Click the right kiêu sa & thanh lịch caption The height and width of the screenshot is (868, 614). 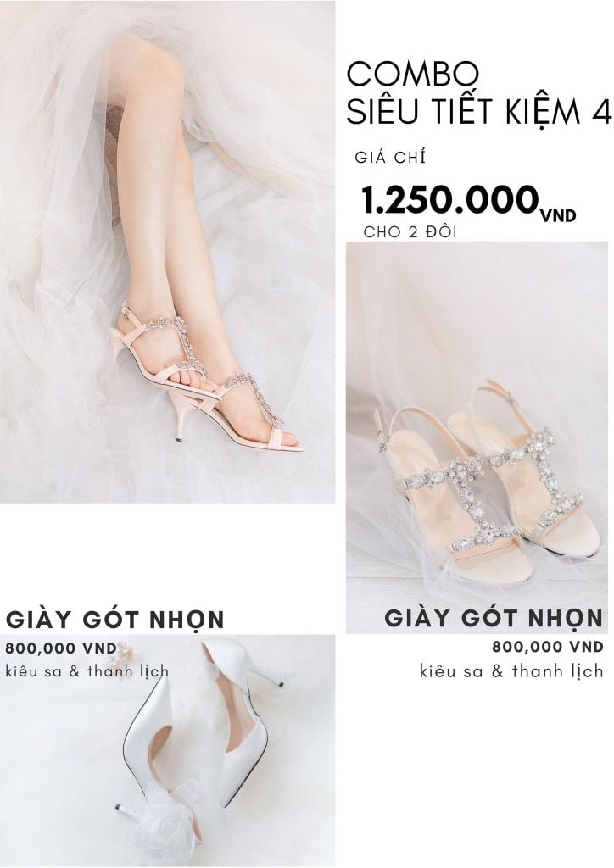click(x=511, y=671)
